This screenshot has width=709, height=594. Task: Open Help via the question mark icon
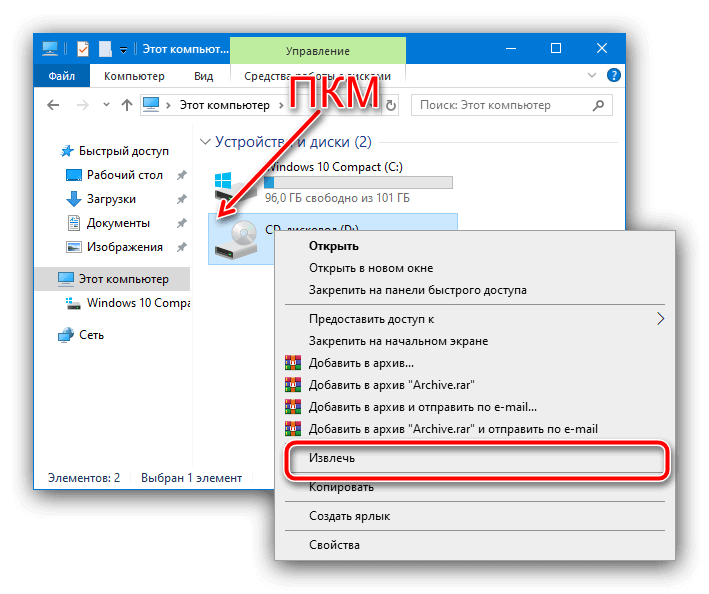coord(614,75)
